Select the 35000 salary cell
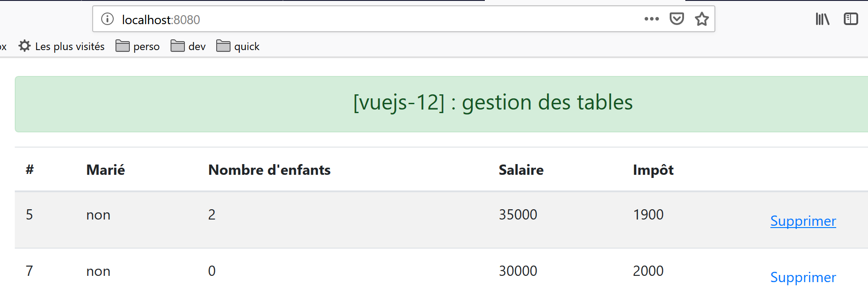This screenshot has width=868, height=300. (518, 215)
